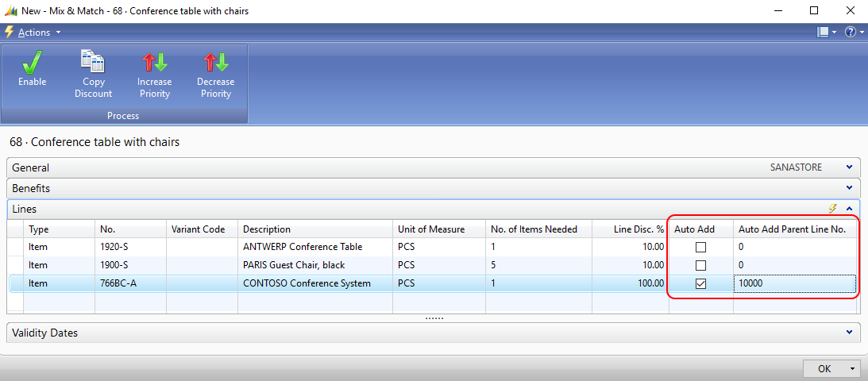Check Auto Add for PARIS Guest Chair

(x=700, y=265)
